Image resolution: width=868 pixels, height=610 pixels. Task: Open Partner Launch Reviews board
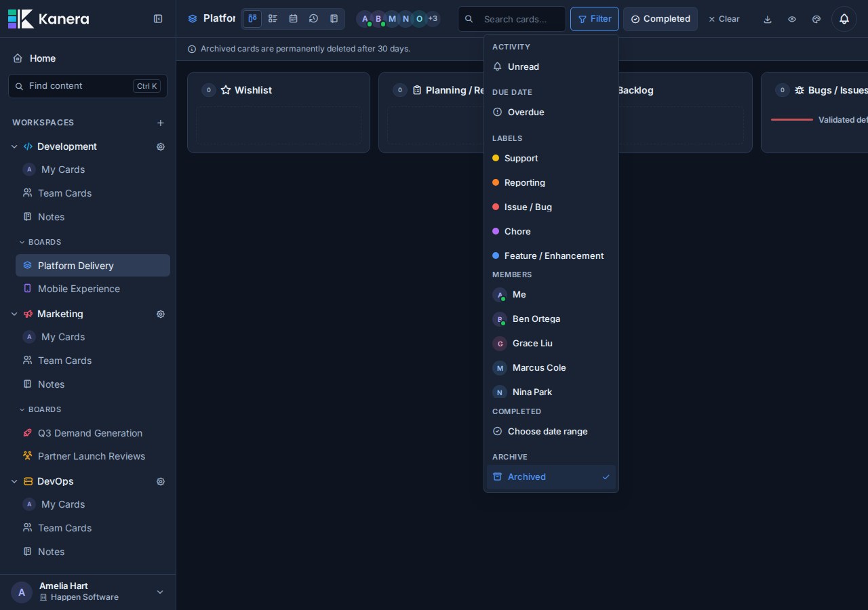(x=93, y=456)
